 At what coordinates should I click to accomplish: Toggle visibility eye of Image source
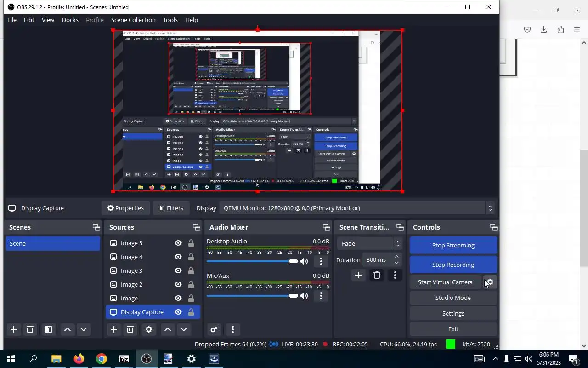(178, 298)
